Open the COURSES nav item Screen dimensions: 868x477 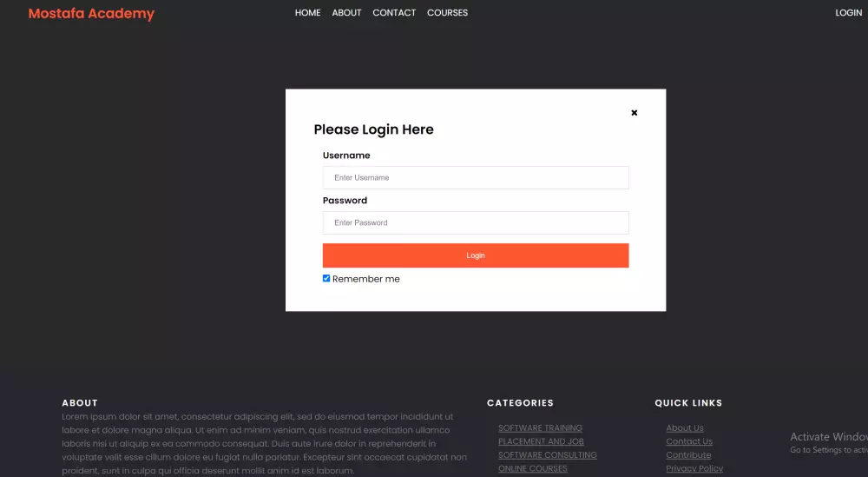(447, 13)
